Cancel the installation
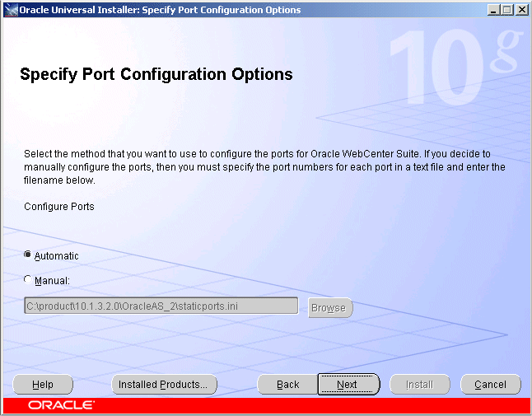The image size is (532, 416). pos(490,385)
